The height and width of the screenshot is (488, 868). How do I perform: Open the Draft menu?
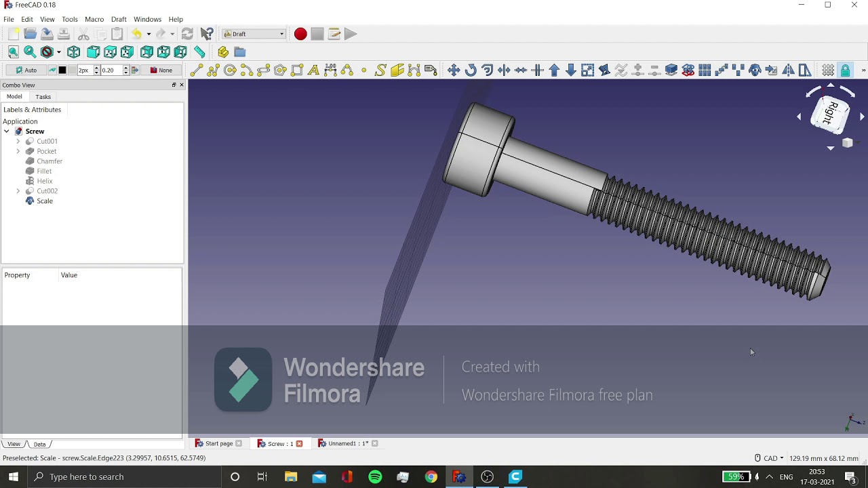coord(119,20)
